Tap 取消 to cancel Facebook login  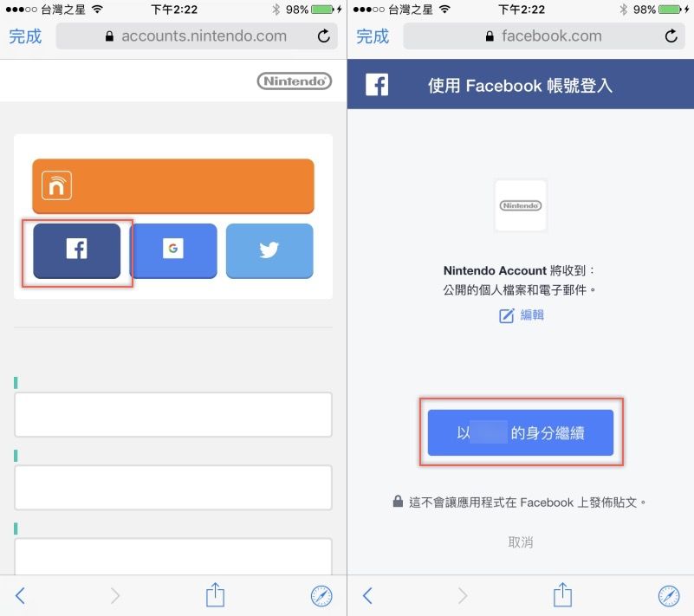pos(521,542)
